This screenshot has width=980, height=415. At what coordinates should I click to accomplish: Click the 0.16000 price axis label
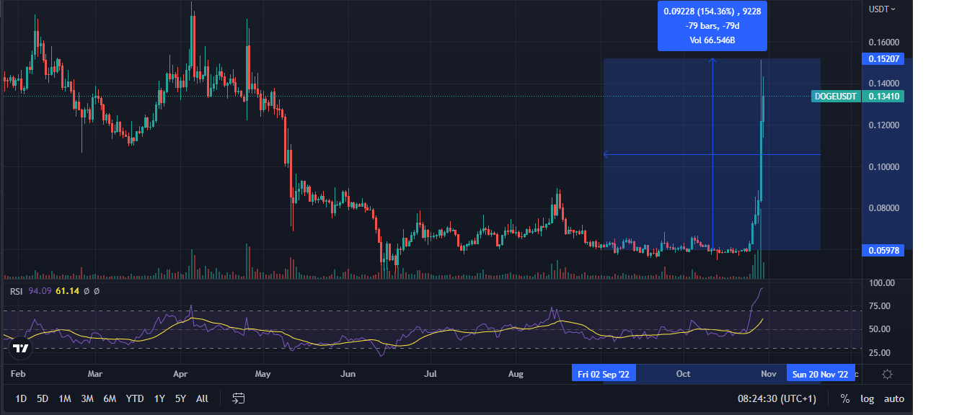(x=883, y=42)
